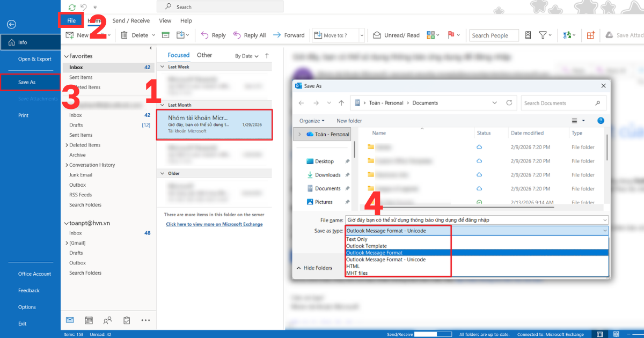Click the Translate message icon
The height and width of the screenshot is (338, 644).
[x=569, y=35]
